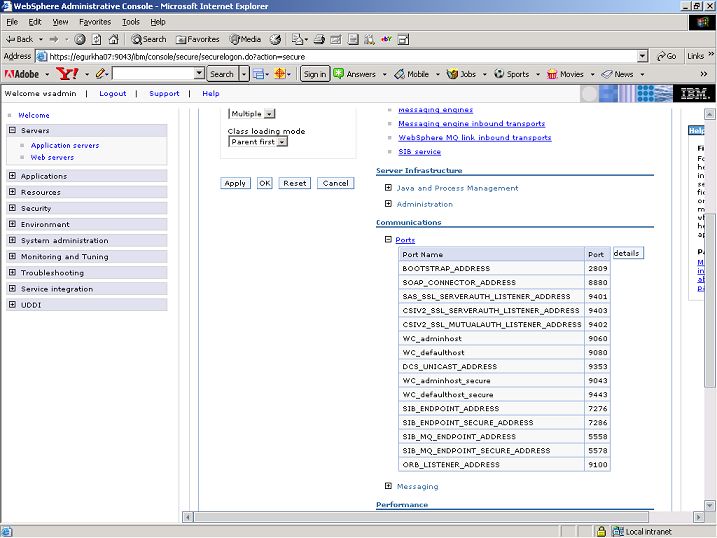The width and height of the screenshot is (717, 538).
Task: Expand Java and Process Management
Action: [388, 187]
